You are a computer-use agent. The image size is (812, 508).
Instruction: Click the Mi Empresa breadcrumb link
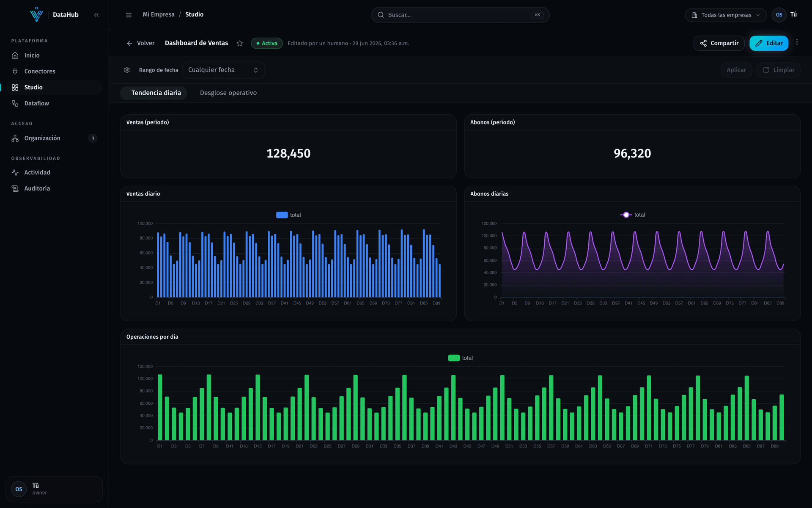pyautogui.click(x=159, y=14)
